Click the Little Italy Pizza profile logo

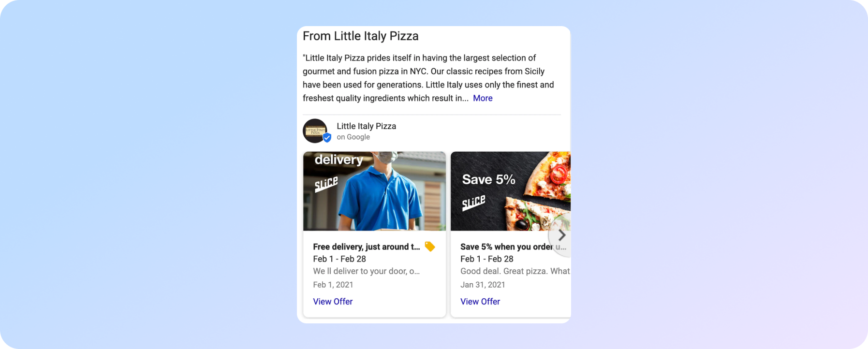tap(315, 131)
